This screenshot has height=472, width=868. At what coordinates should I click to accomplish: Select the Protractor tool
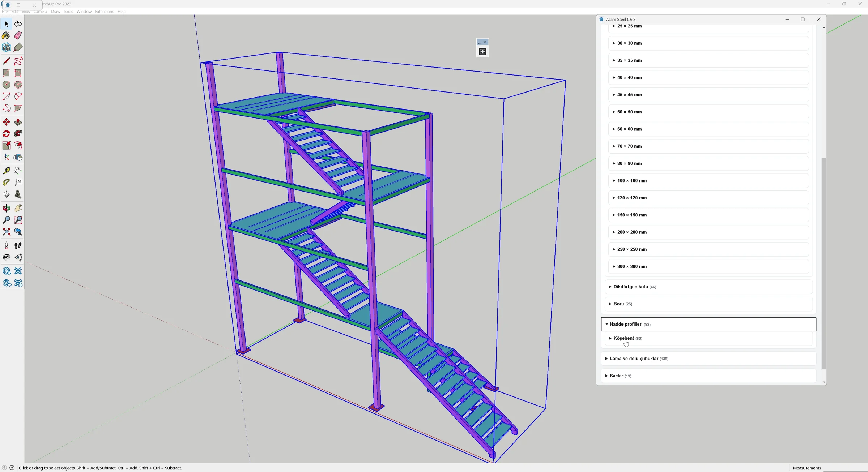(6, 183)
